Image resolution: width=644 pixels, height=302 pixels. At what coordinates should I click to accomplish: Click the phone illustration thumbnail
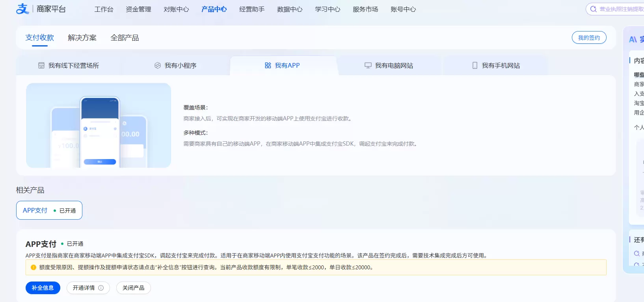[x=99, y=125]
